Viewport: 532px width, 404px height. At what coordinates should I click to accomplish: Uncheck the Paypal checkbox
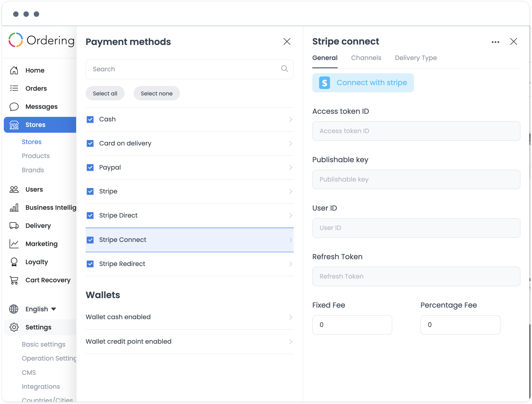[90, 168]
